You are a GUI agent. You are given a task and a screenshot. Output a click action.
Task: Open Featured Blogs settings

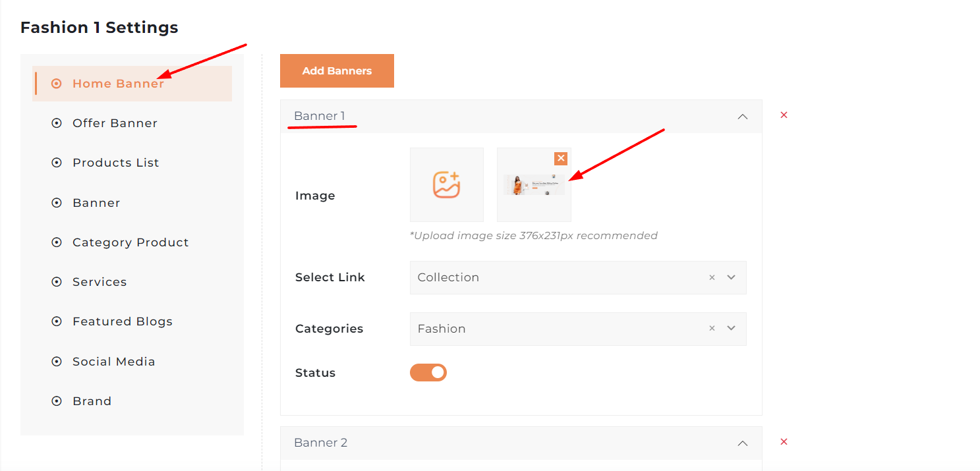122,321
